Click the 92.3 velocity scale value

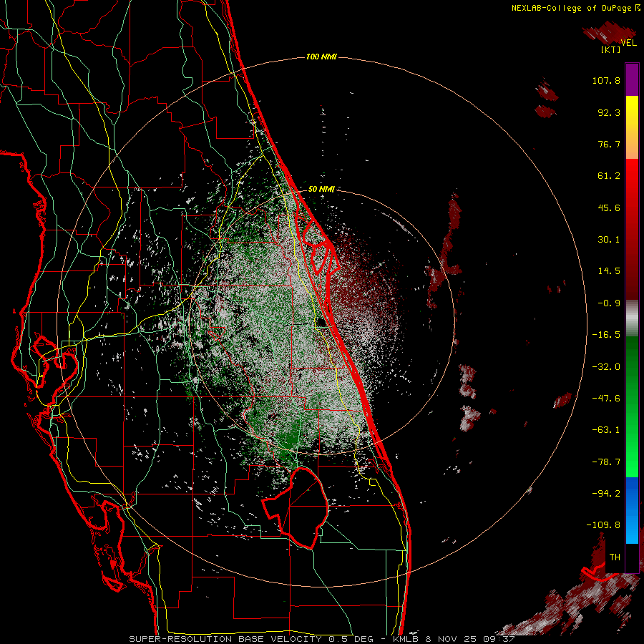[609, 112]
